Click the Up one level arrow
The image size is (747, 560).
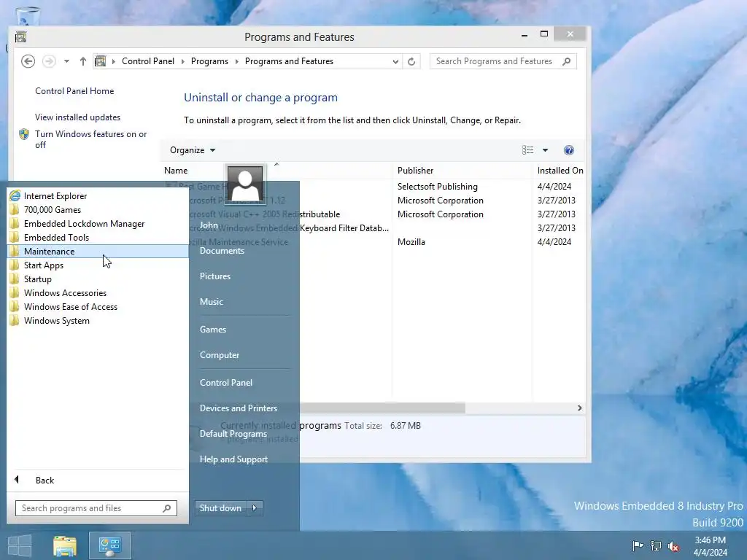[x=83, y=61]
